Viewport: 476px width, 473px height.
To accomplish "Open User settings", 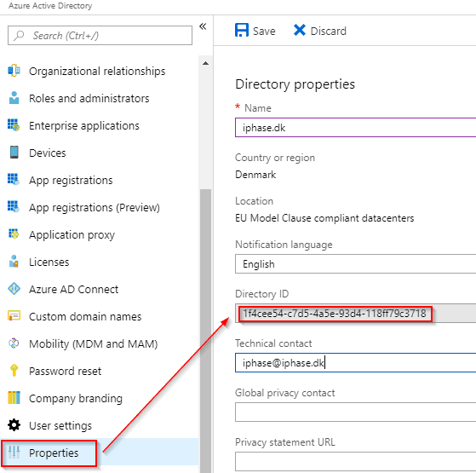I will point(60,425).
